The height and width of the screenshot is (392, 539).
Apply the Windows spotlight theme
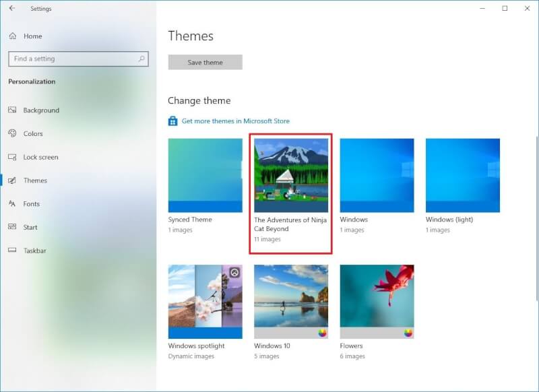[205, 302]
